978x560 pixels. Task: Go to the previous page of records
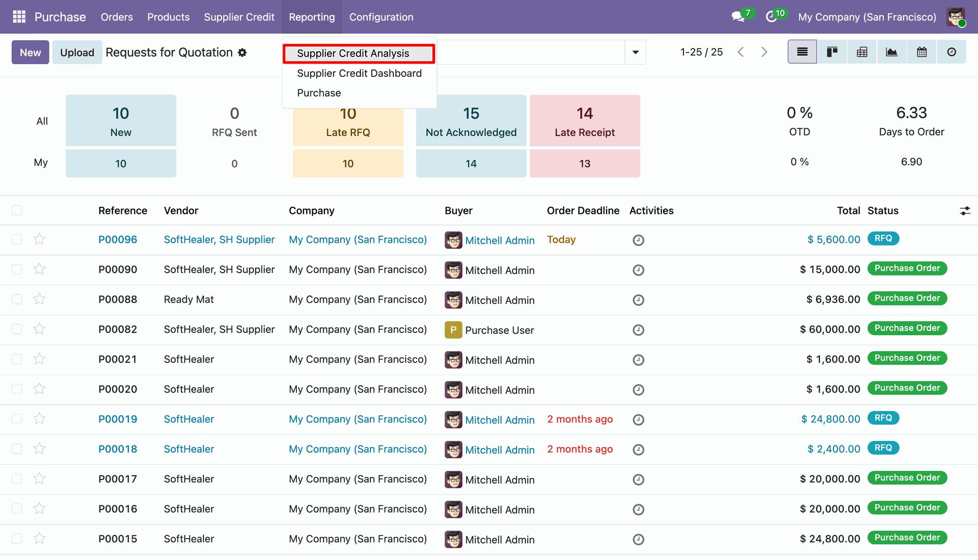(x=741, y=52)
